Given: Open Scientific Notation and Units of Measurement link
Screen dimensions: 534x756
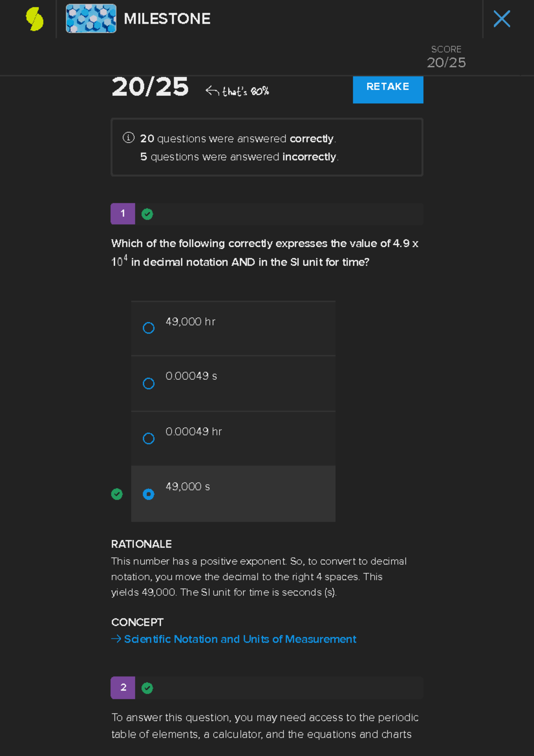Looking at the screenshot, I should click(x=240, y=639).
